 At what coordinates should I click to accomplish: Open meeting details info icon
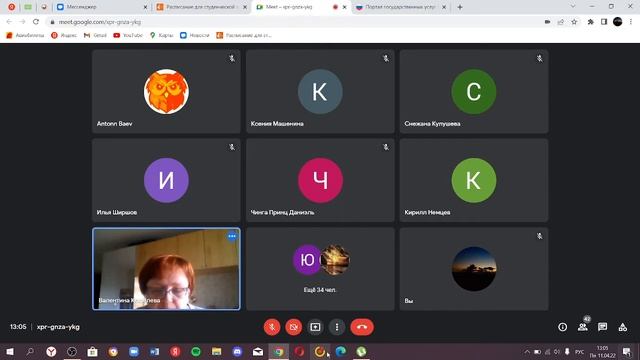(x=562, y=327)
